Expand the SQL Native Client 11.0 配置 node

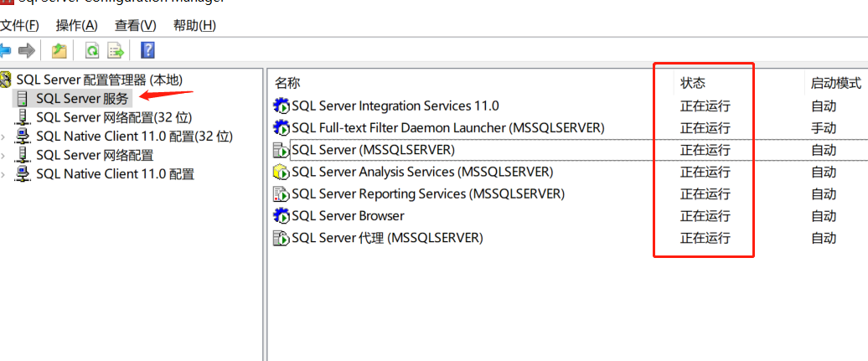[x=4, y=174]
